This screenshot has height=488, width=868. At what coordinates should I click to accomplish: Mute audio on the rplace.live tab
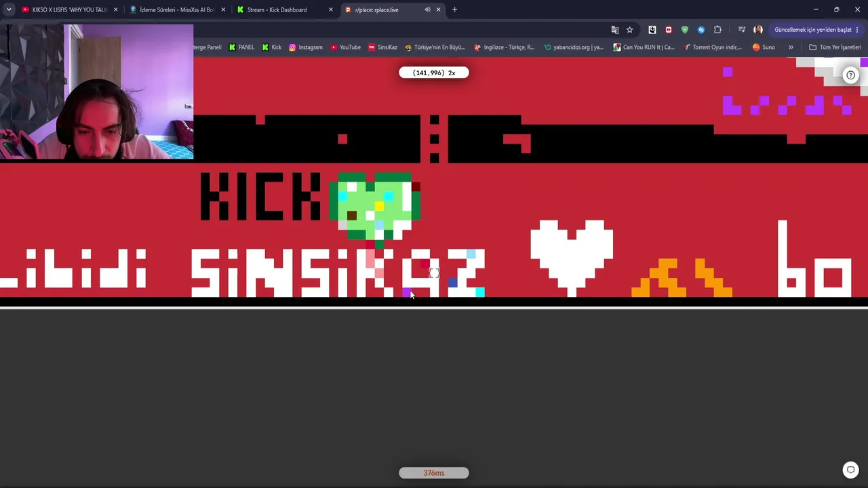tap(427, 9)
